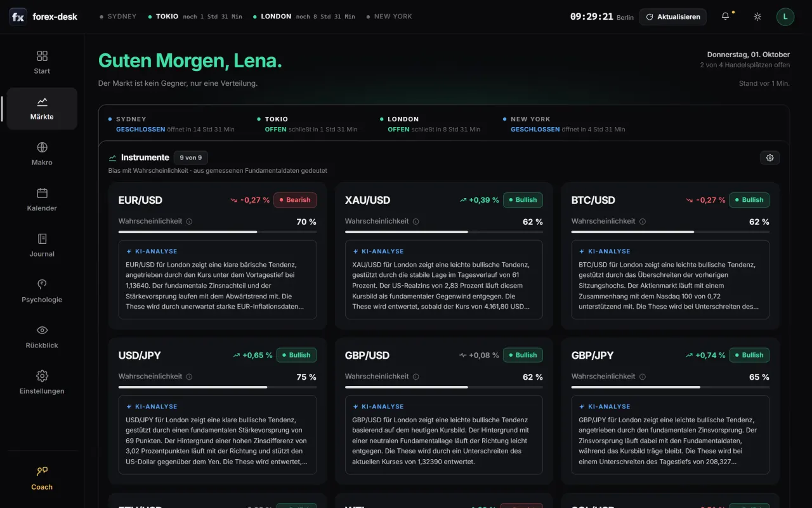Select the Märkte tab in the sidebar
812x508 pixels.
(42, 109)
